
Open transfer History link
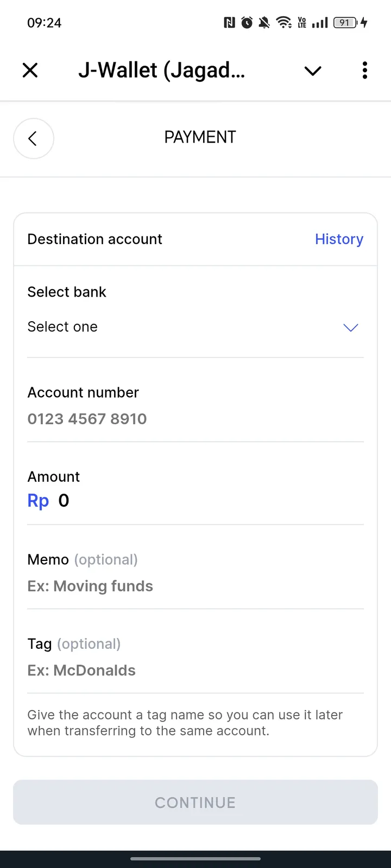coord(339,239)
